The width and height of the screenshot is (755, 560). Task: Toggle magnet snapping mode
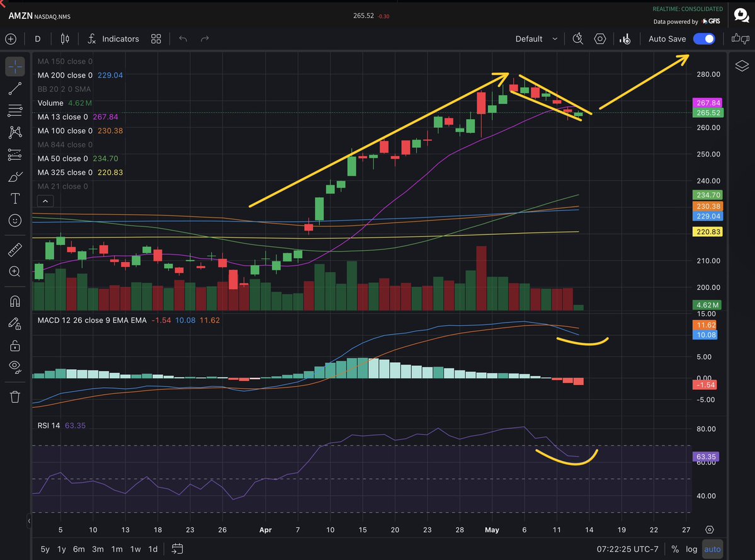coord(15,302)
